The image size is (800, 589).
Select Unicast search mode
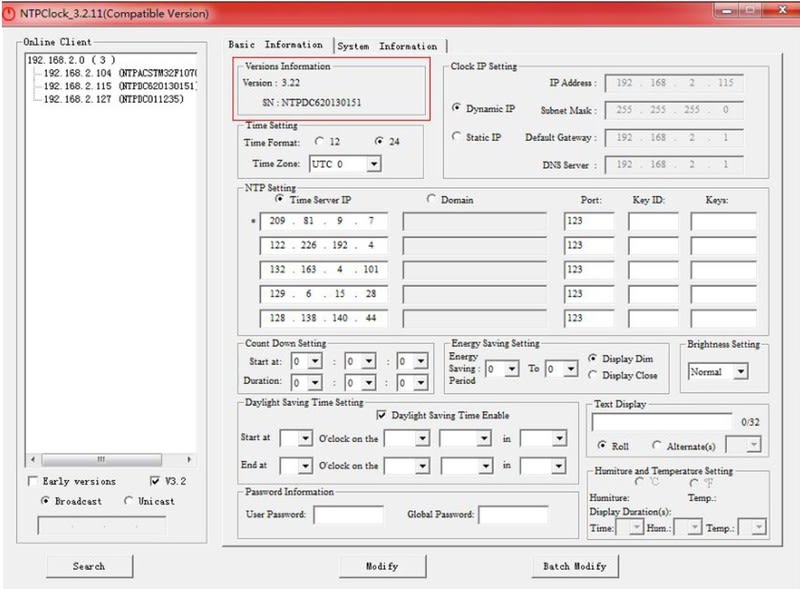129,501
